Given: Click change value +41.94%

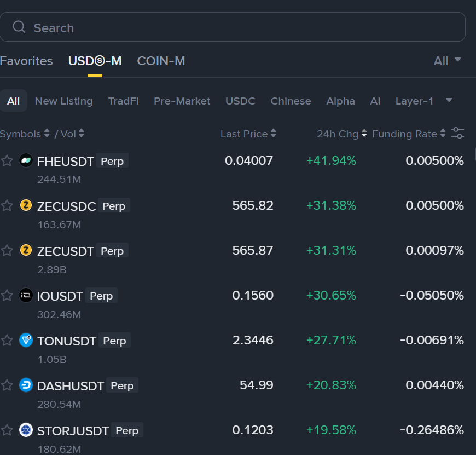Looking at the screenshot, I should pos(331,160).
